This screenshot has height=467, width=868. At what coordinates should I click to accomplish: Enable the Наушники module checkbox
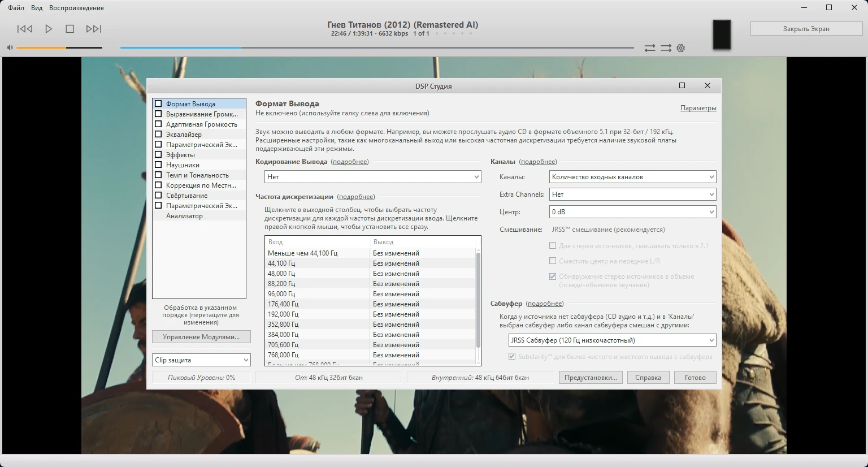[158, 165]
